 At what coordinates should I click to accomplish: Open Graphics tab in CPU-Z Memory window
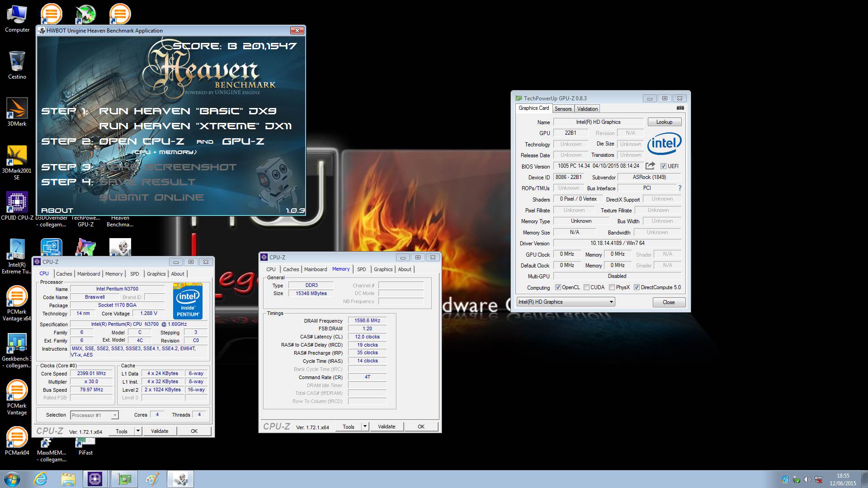pos(383,269)
